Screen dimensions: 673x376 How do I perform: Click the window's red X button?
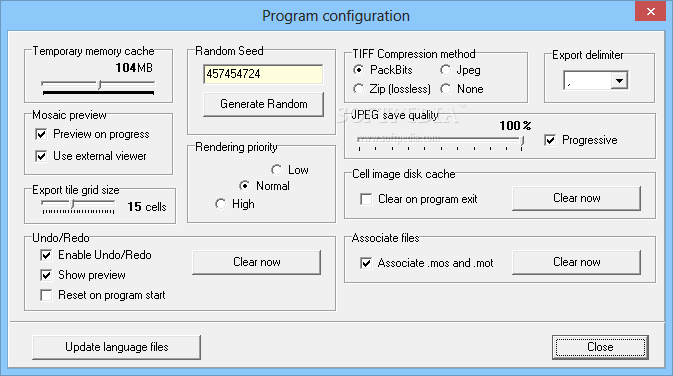coord(650,12)
